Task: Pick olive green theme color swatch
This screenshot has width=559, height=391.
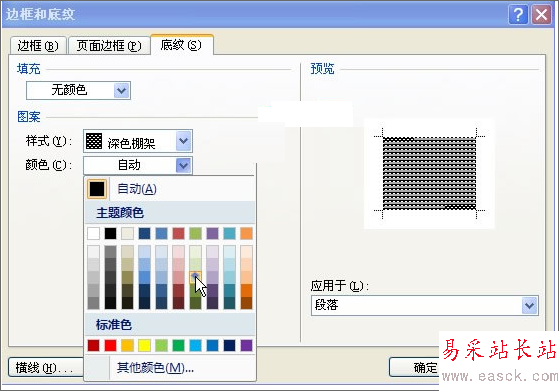Action: [195, 233]
